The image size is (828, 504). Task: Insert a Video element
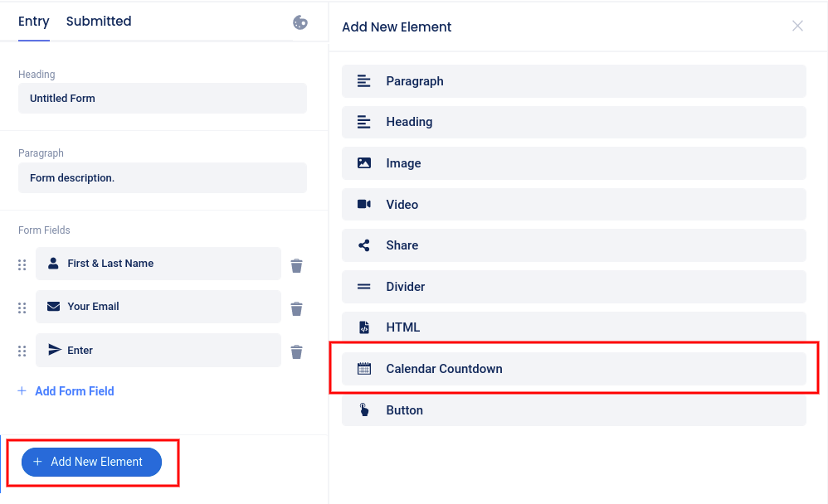573,204
